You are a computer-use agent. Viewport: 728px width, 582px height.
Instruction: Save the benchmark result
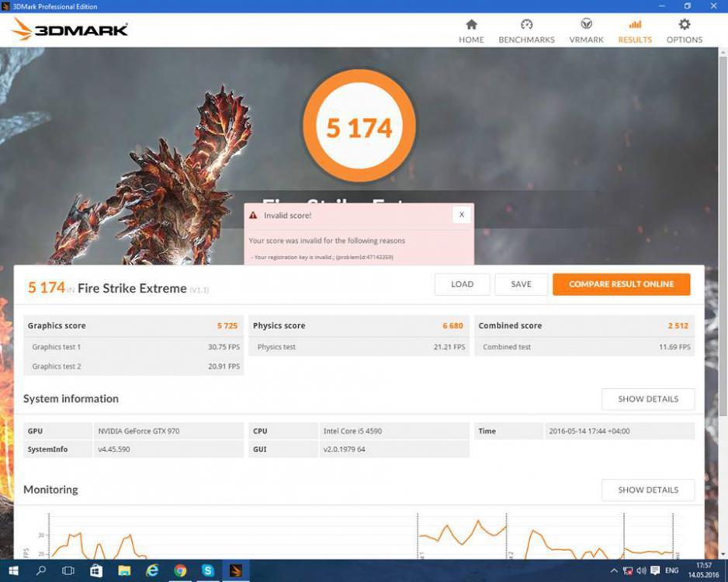pos(521,284)
